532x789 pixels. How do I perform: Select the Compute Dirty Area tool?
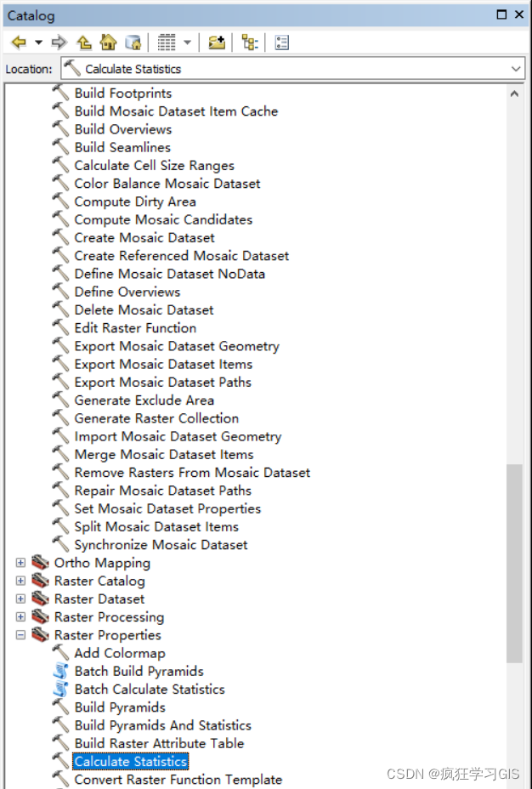point(135,202)
